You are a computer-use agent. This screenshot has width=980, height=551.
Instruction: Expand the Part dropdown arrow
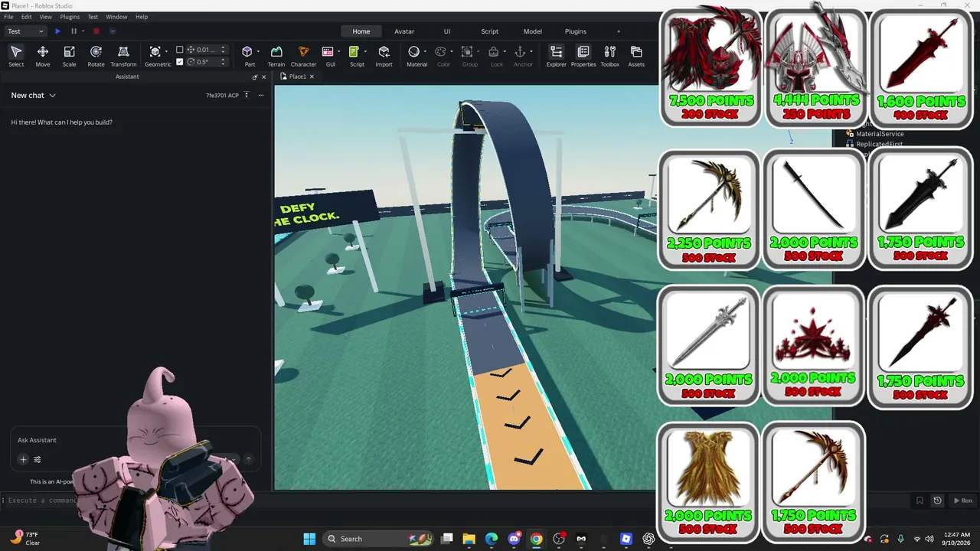pyautogui.click(x=258, y=52)
